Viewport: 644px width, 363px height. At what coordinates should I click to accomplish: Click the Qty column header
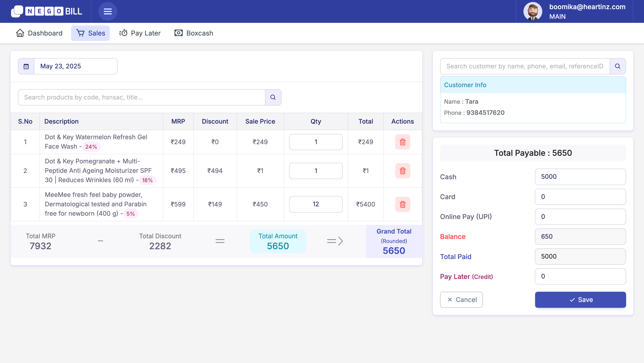[316, 121]
